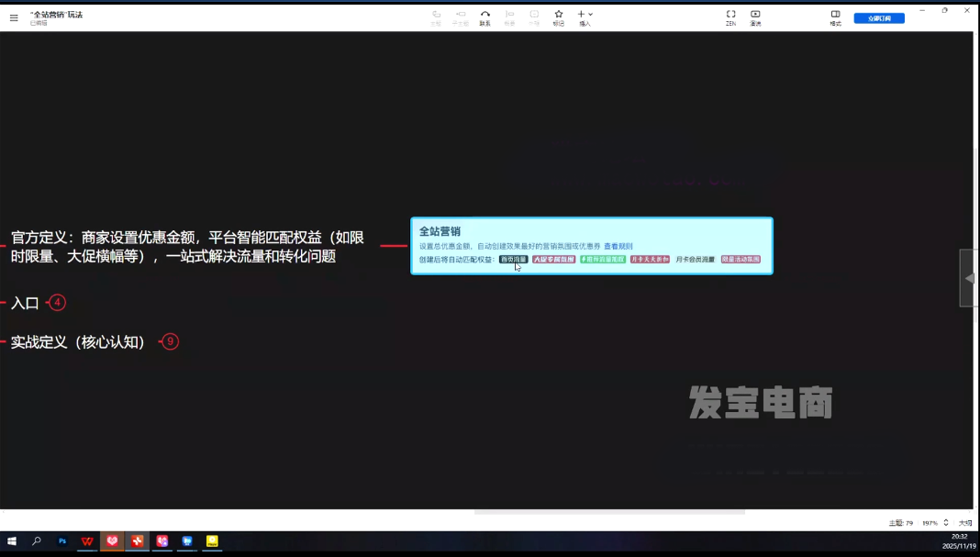The width and height of the screenshot is (980, 557).
Task: Enter ZEN mode
Action: click(730, 17)
